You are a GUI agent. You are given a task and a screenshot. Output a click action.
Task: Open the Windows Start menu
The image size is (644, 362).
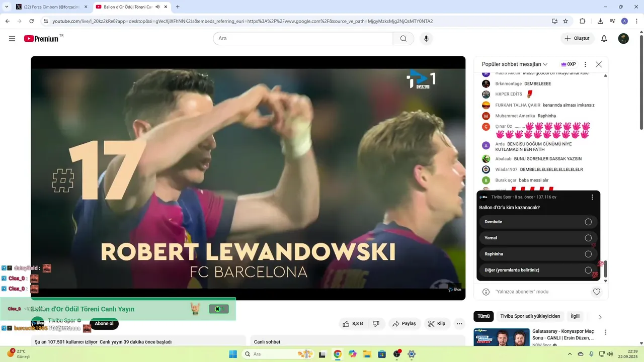coord(233,354)
